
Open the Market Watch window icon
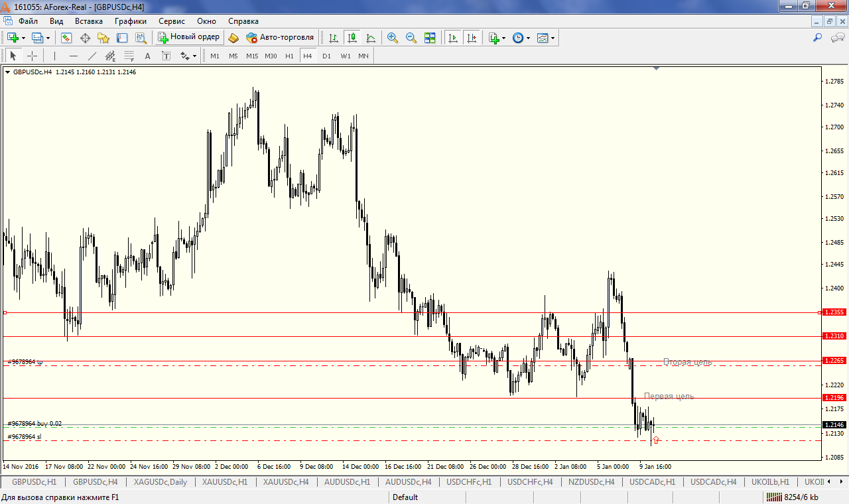tap(66, 38)
